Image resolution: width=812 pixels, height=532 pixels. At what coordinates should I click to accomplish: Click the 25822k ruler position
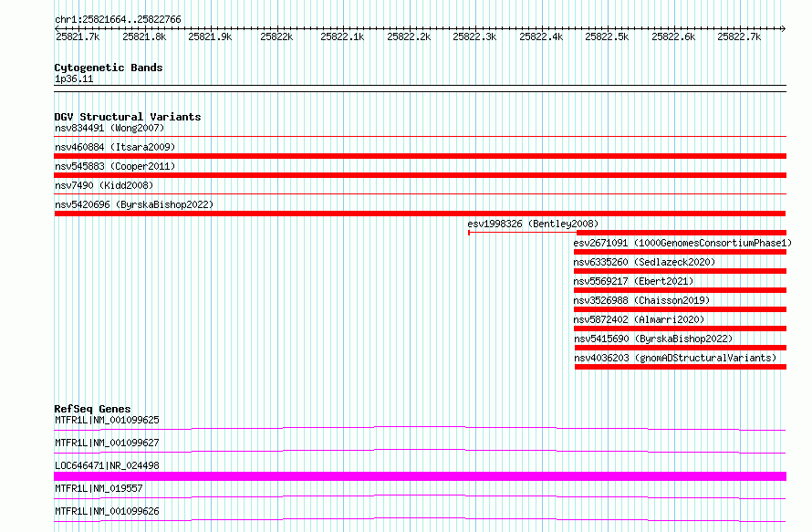(x=276, y=37)
